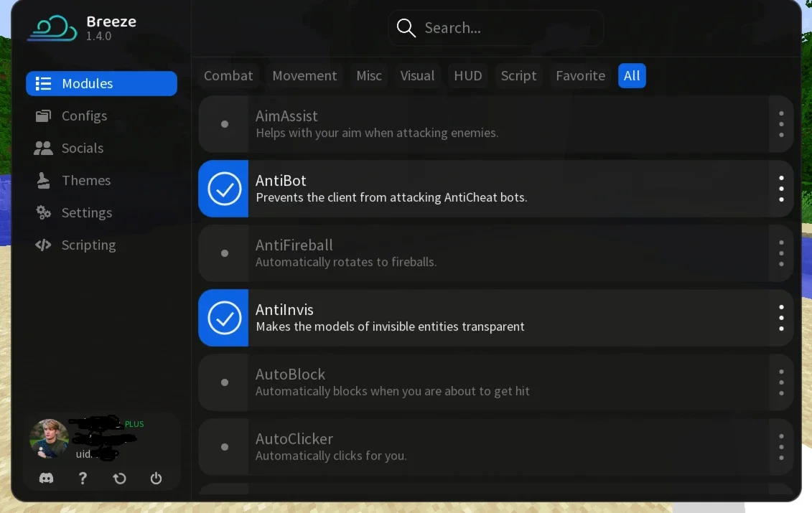Screen dimensions: 812x513
Task: Click the AntiInvis module name
Action: (284, 309)
